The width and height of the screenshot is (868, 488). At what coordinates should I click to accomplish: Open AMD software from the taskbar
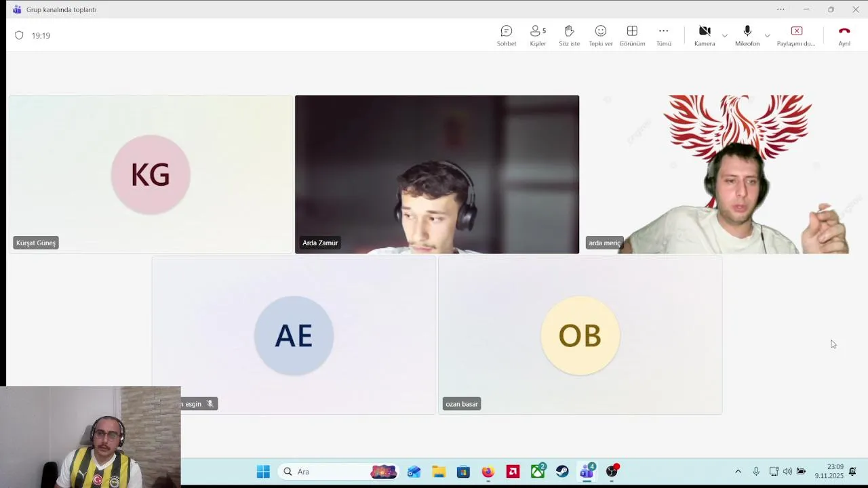pos(513,472)
